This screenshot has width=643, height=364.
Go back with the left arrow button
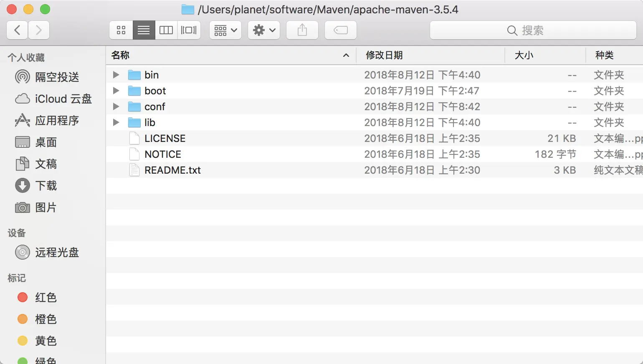click(18, 30)
